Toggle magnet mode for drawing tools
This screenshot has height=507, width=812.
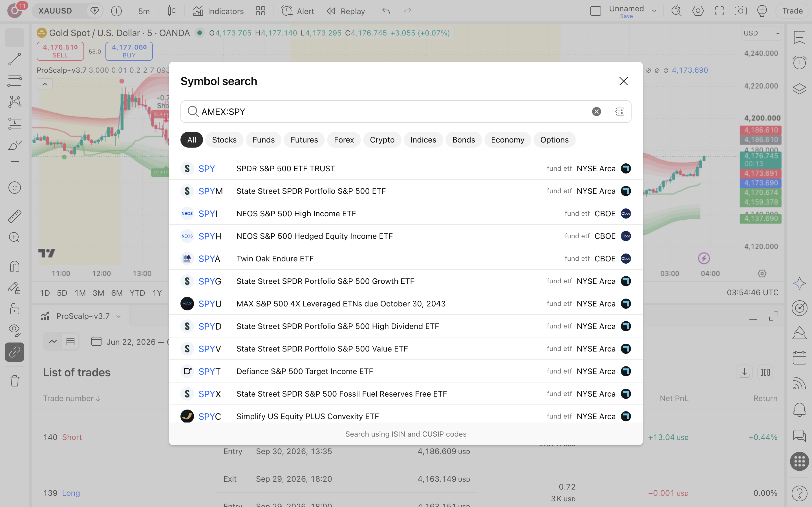(14, 266)
